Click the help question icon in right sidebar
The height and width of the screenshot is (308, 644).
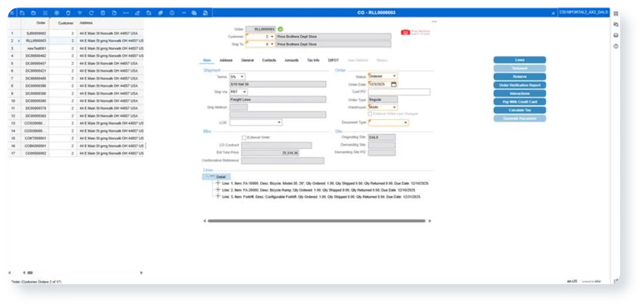[x=616, y=46]
